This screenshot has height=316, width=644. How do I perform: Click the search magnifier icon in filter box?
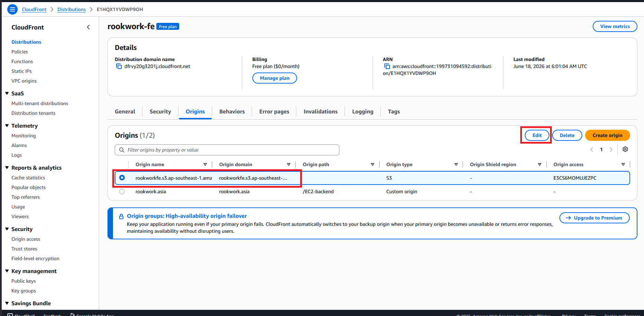(x=122, y=150)
